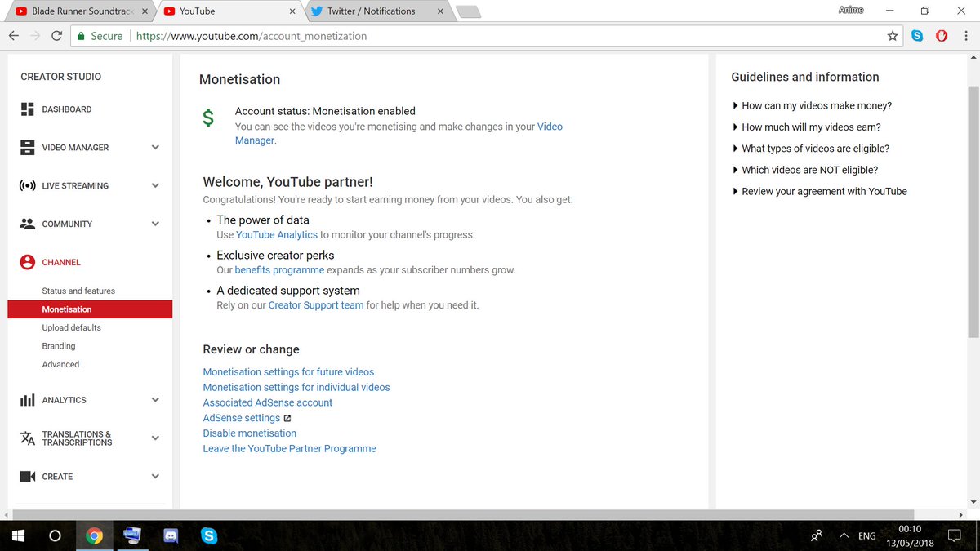Expand the Live Streaming section chevron

(x=155, y=186)
